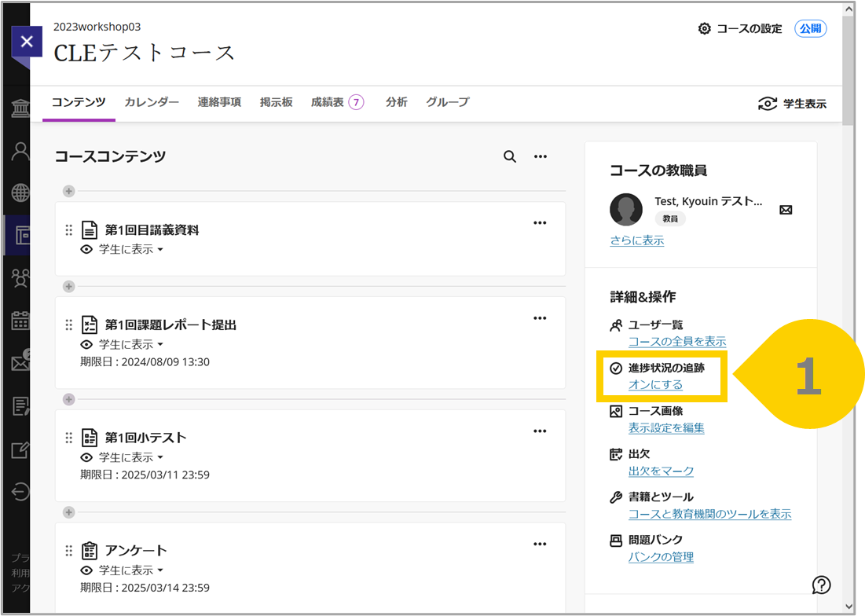Toggle visibility eye of アンケート
Screen dimensions: 865x616
(x=86, y=570)
